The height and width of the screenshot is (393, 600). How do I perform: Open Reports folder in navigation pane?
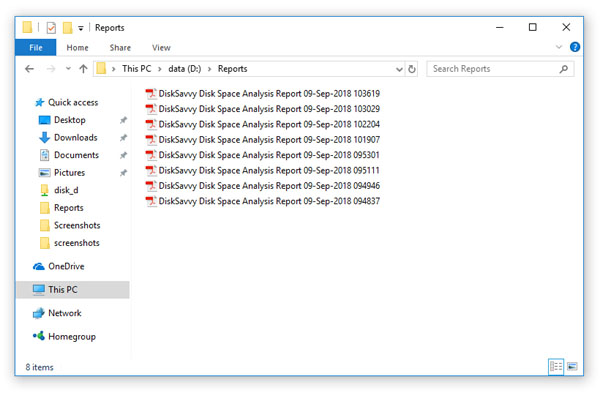(69, 208)
